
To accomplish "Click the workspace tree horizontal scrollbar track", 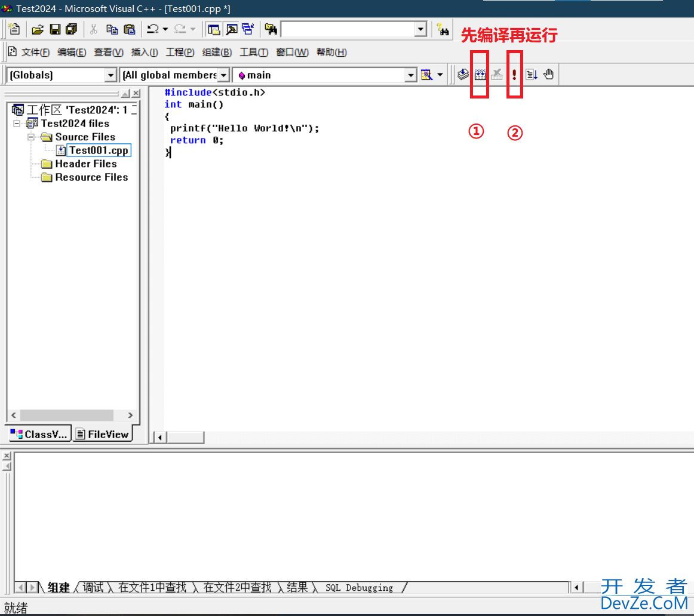I will click(x=72, y=415).
